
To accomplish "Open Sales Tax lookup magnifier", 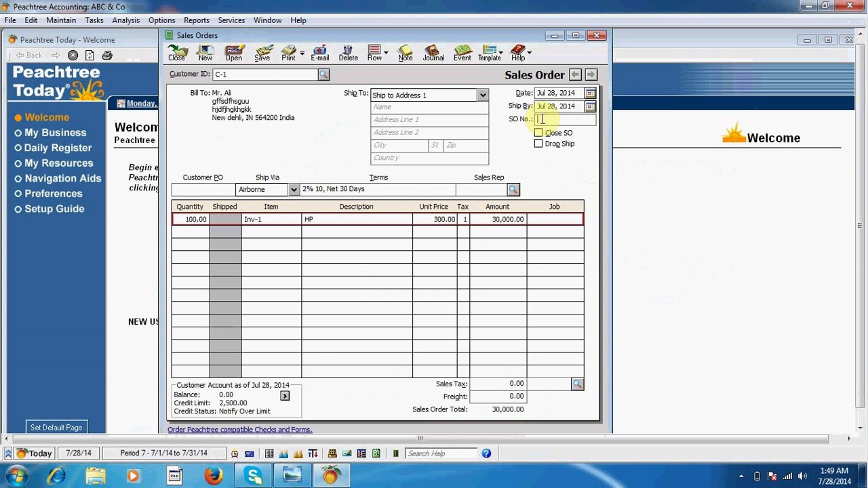I will [x=577, y=384].
